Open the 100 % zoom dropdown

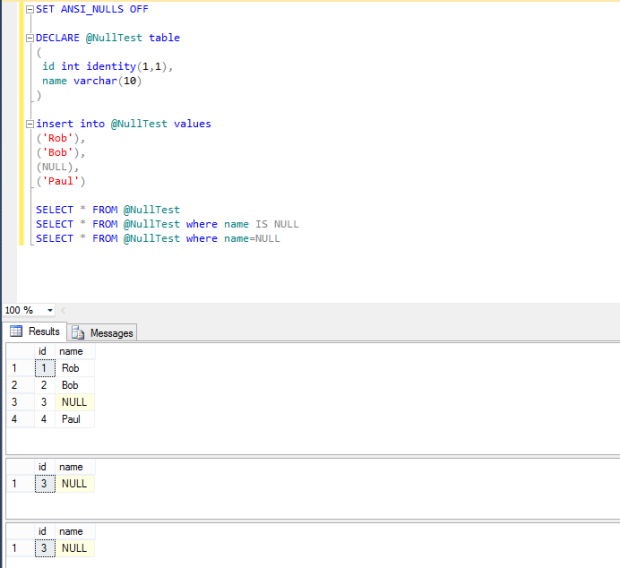coord(50,310)
